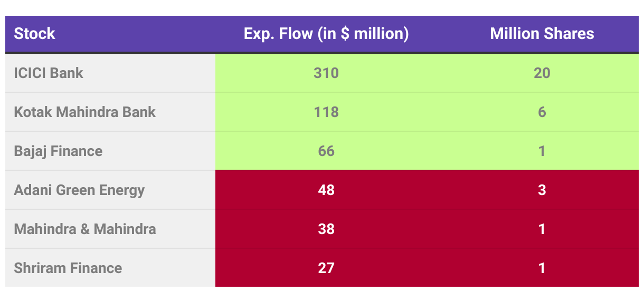Click the Million Shares column header

pos(542,34)
